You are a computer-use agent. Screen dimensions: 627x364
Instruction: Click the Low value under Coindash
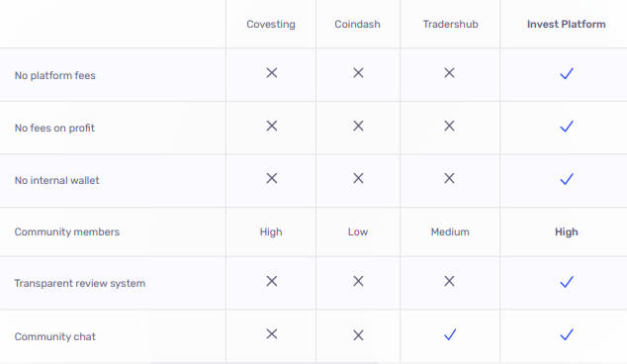pyautogui.click(x=357, y=232)
